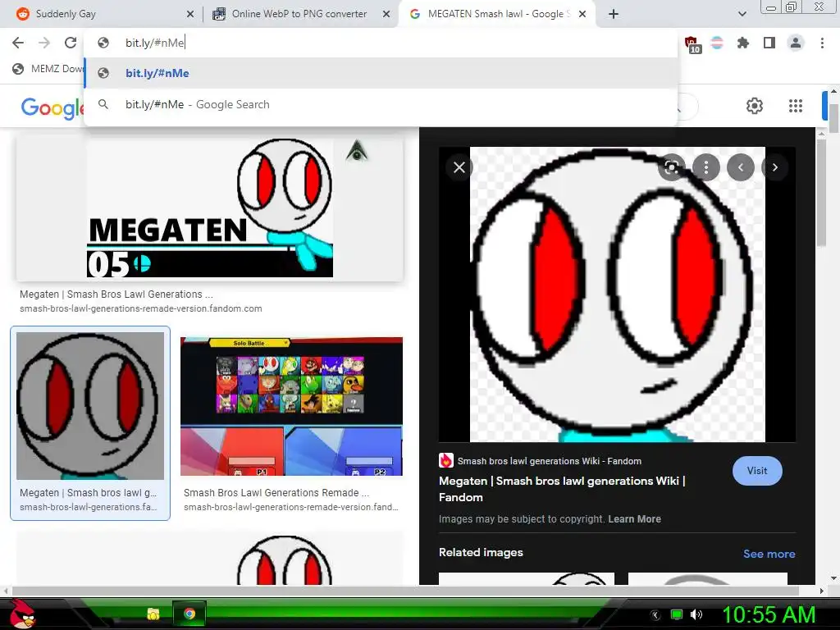Expand the hidden system tray icons
This screenshot has height=630, width=840.
[655, 614]
